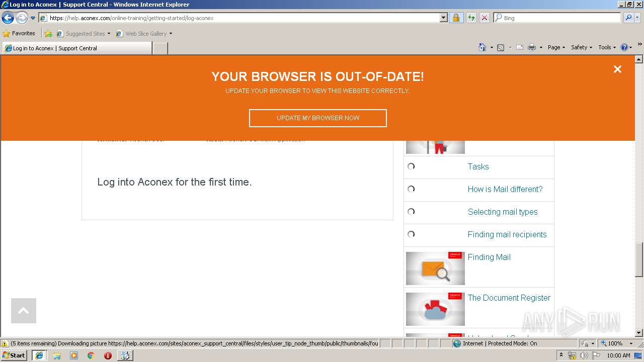
Task: Open How is Mail different link
Action: [505, 189]
